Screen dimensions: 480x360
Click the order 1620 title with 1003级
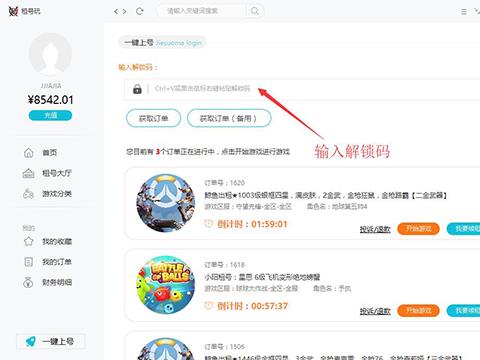click(x=325, y=195)
